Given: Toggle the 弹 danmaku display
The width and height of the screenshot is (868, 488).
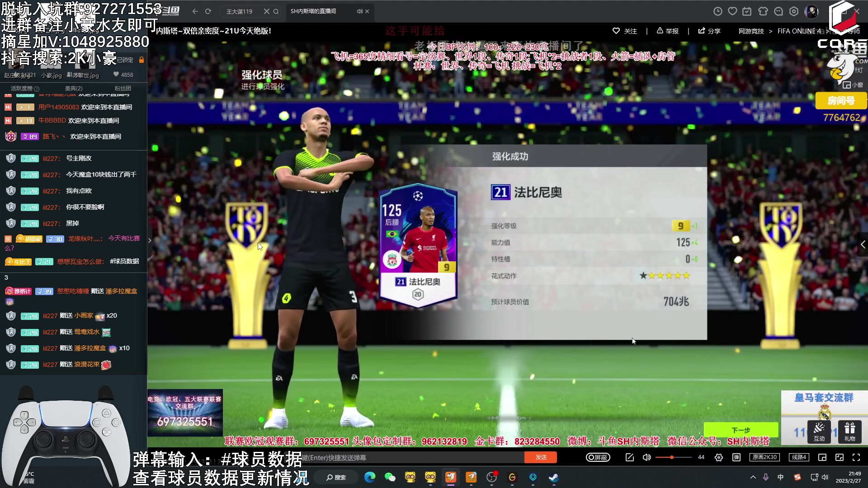Looking at the screenshot, I should tap(736, 457).
